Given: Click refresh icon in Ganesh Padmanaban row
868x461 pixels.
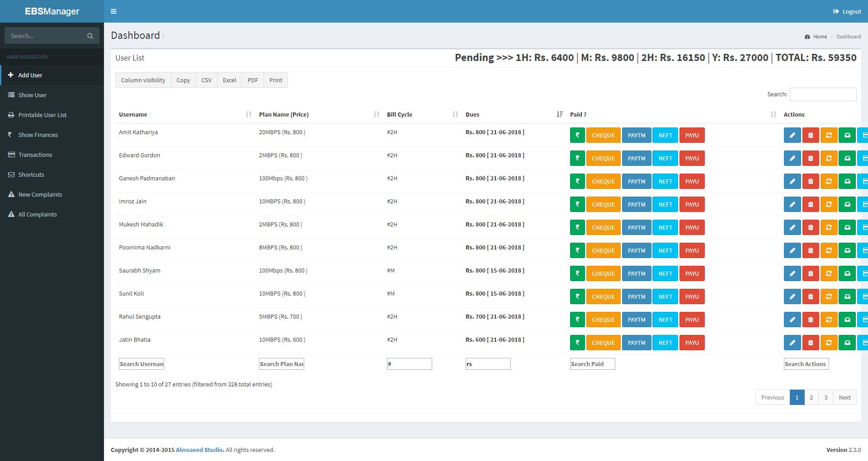Looking at the screenshot, I should tap(829, 181).
